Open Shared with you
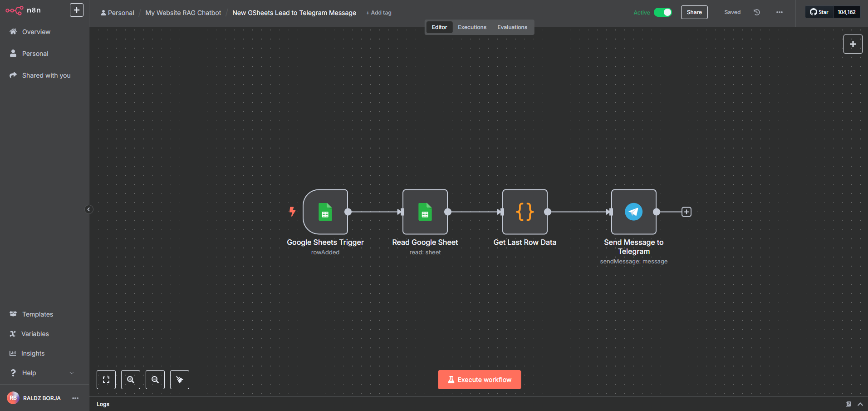The image size is (868, 411). (46, 75)
